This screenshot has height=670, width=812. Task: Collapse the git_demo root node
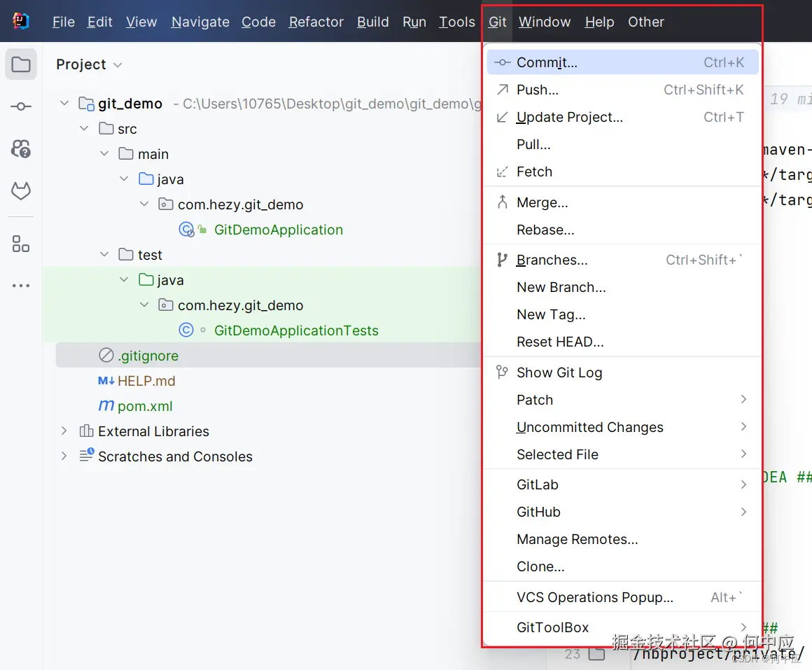[x=64, y=103]
